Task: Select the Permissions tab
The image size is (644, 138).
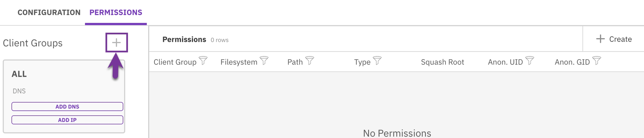Action: 116,13
